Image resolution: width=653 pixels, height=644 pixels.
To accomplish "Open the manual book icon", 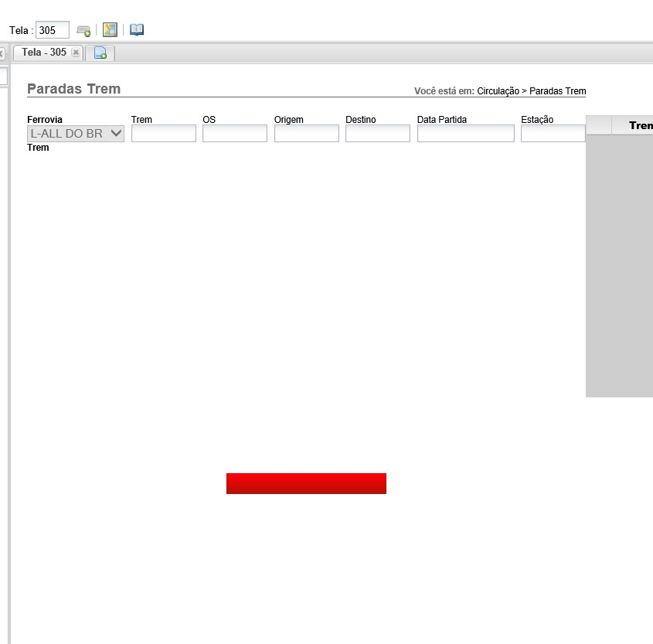I will pyautogui.click(x=137, y=29).
